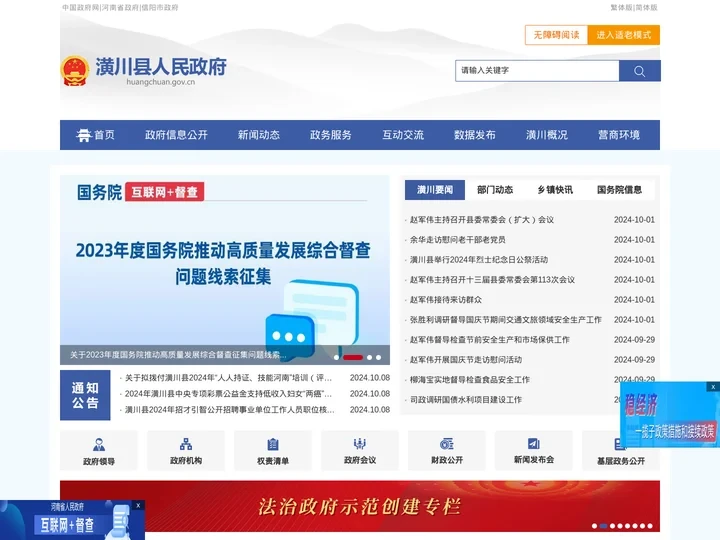720x540 pixels.
Task: Open 政府领导 icon shortcut
Action: coord(99,450)
